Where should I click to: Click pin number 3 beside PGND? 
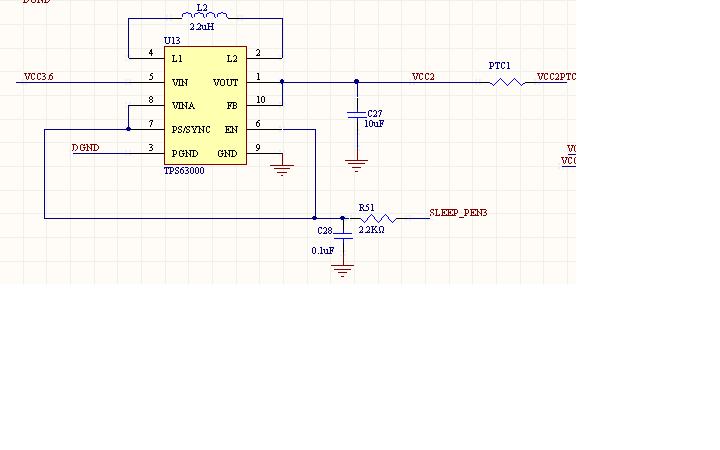coord(151,147)
